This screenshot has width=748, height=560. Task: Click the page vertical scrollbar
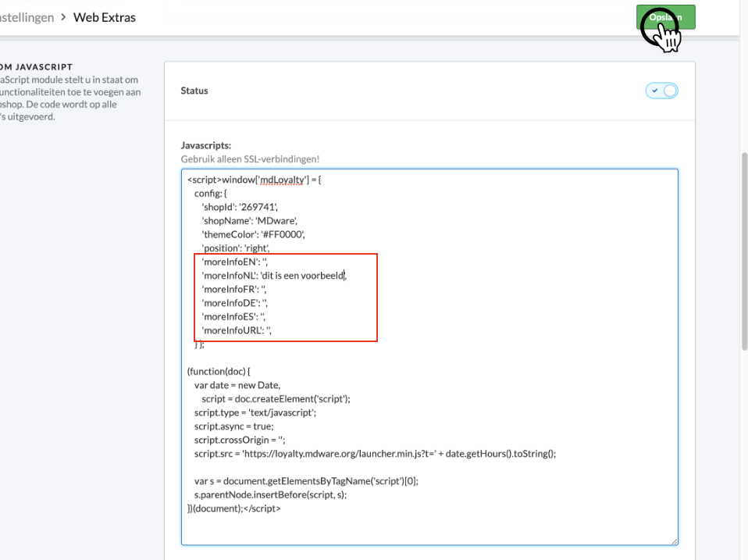point(744,251)
